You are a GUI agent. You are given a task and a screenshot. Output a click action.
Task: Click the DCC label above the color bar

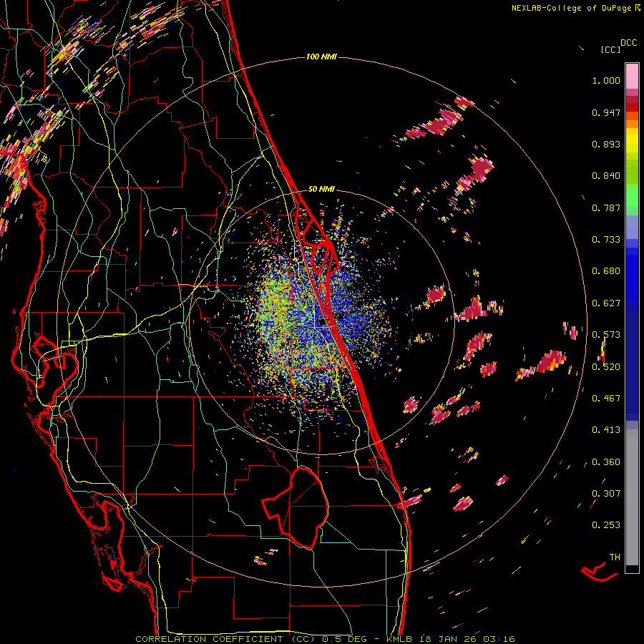[628, 43]
